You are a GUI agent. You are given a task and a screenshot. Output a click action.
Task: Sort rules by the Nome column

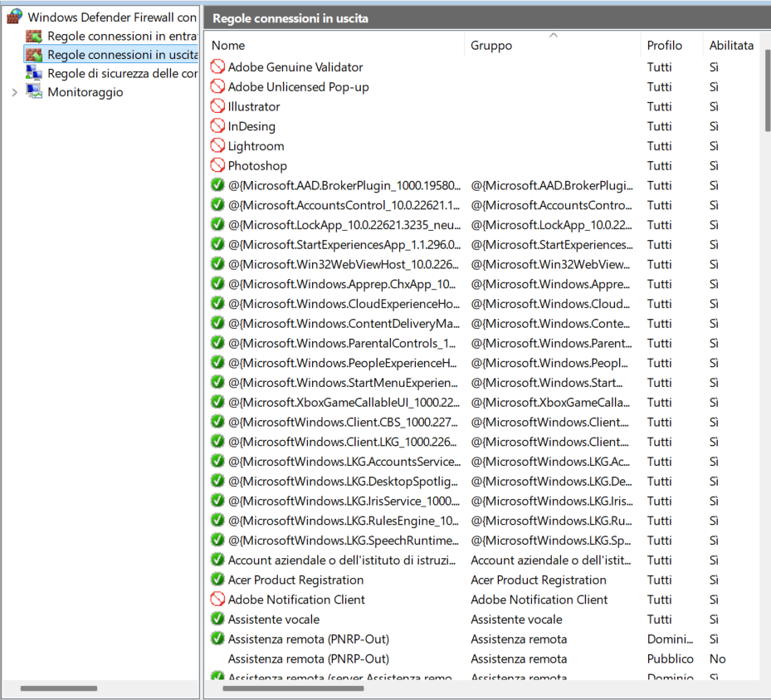[228, 46]
